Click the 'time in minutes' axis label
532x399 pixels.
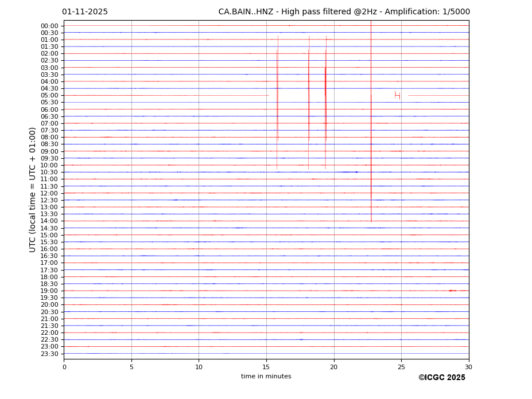click(266, 376)
